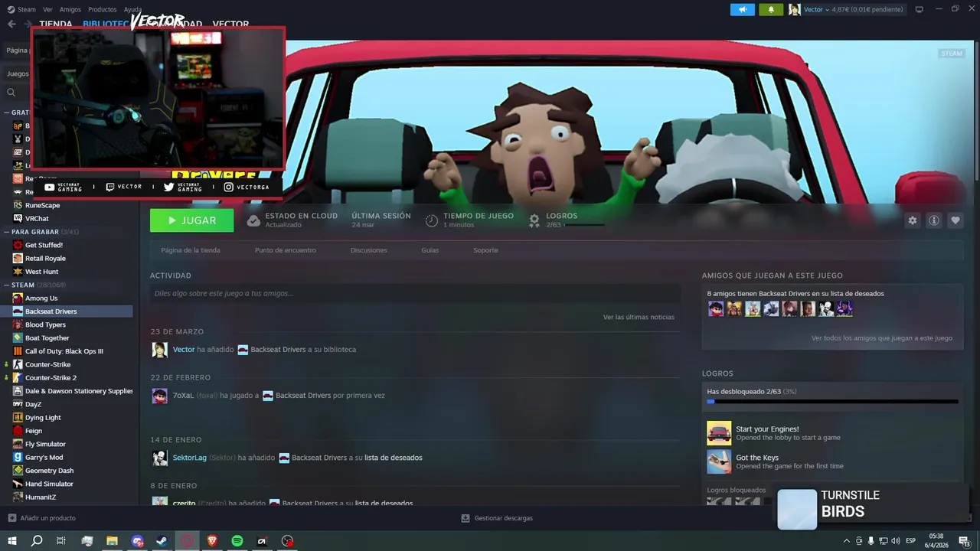Open Discusiones tab
The image size is (980, 551).
(x=369, y=250)
